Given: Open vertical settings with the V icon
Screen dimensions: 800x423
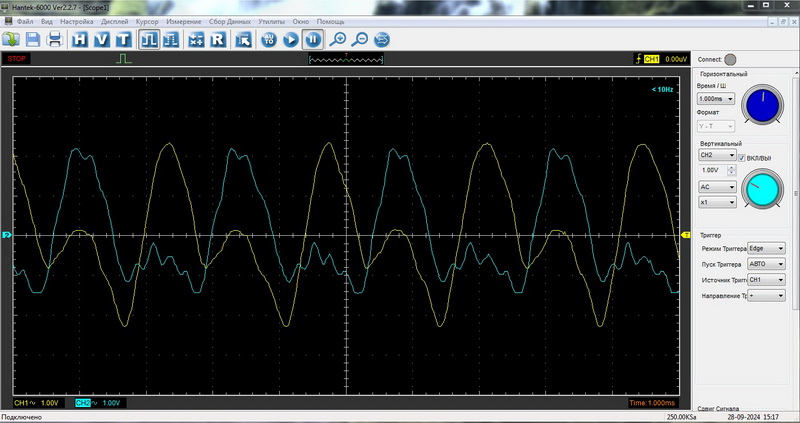Looking at the screenshot, I should (x=101, y=40).
